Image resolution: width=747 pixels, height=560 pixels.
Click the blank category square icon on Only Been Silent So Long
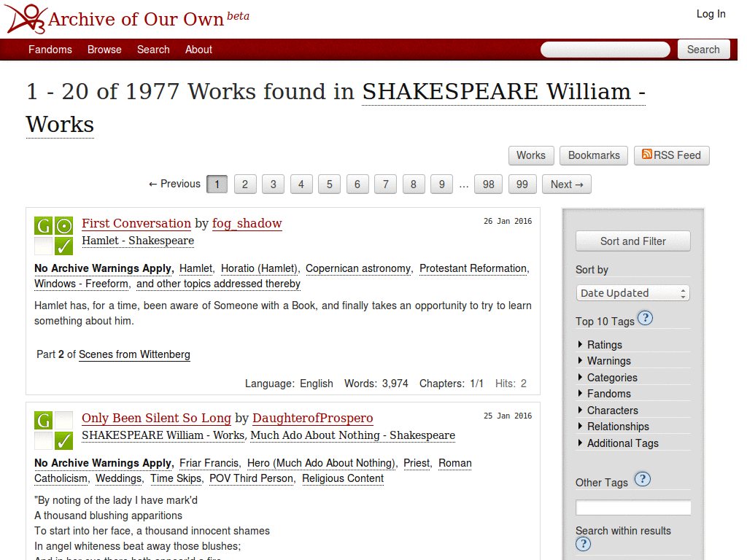[64, 421]
